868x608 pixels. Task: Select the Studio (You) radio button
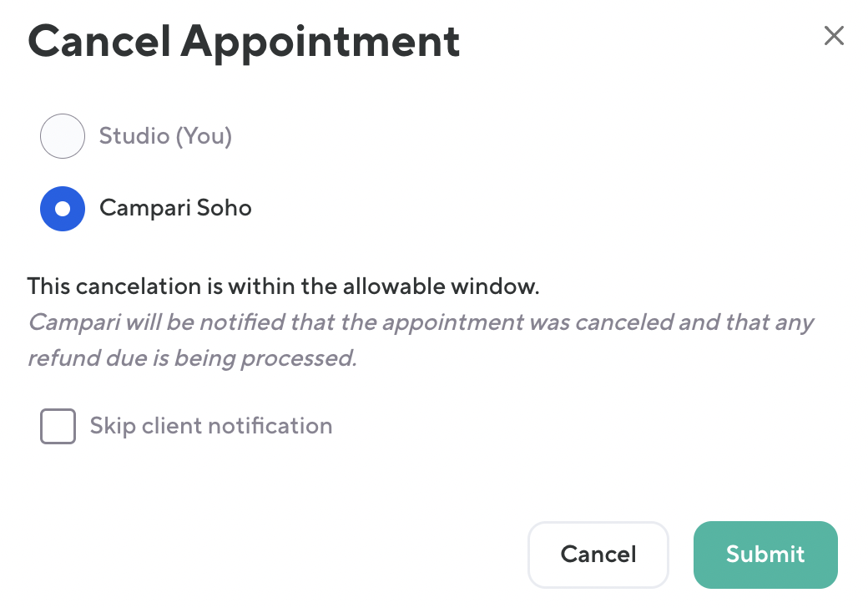(63, 136)
